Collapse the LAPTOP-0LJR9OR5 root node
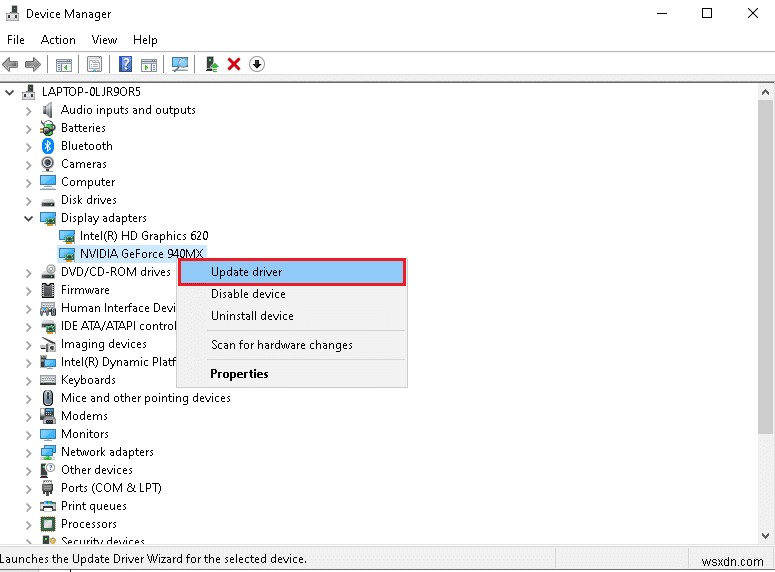The image size is (775, 572). point(10,92)
